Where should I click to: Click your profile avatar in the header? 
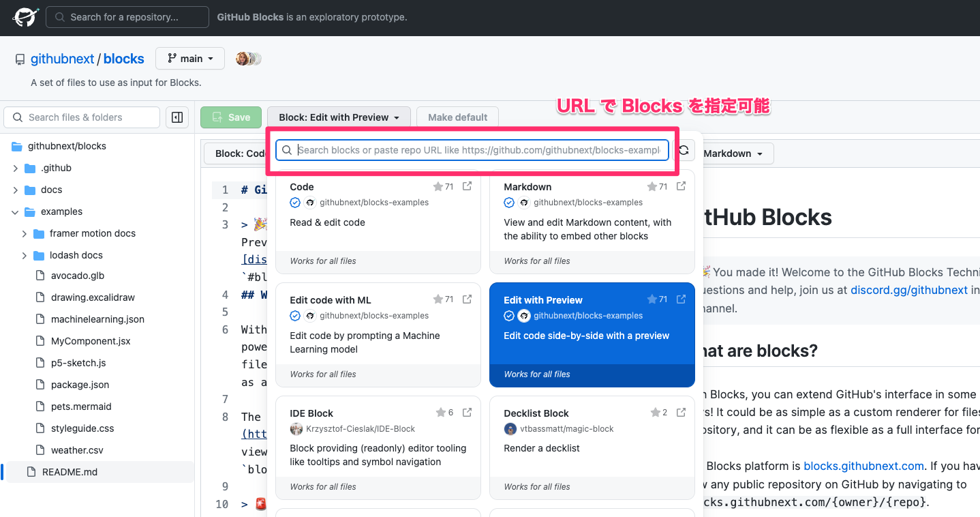[243, 58]
